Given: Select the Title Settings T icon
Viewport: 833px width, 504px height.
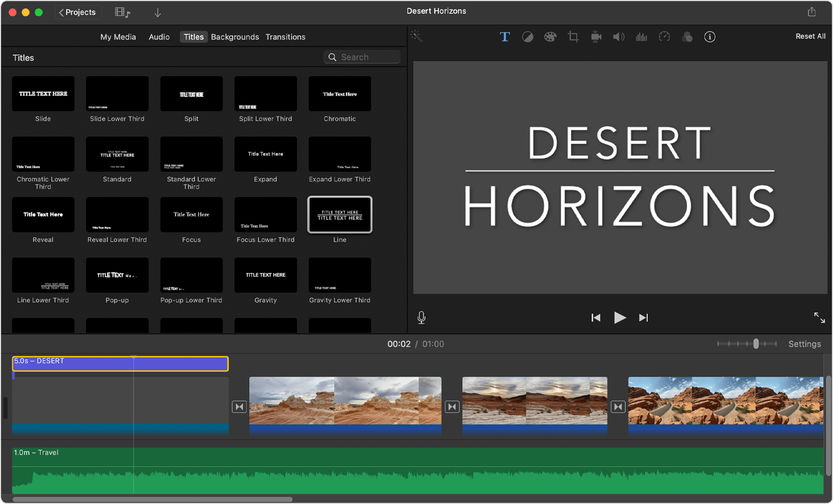Looking at the screenshot, I should (505, 36).
